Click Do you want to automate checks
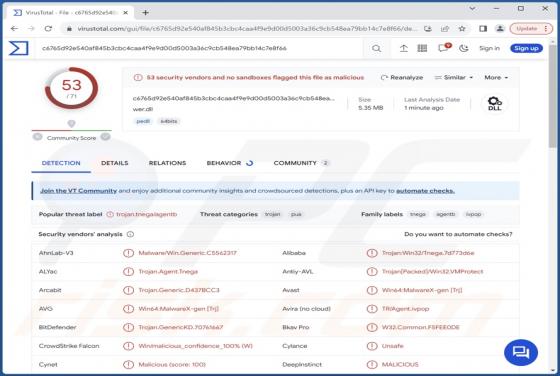Viewport: 560px width, 376px height. pos(458,234)
